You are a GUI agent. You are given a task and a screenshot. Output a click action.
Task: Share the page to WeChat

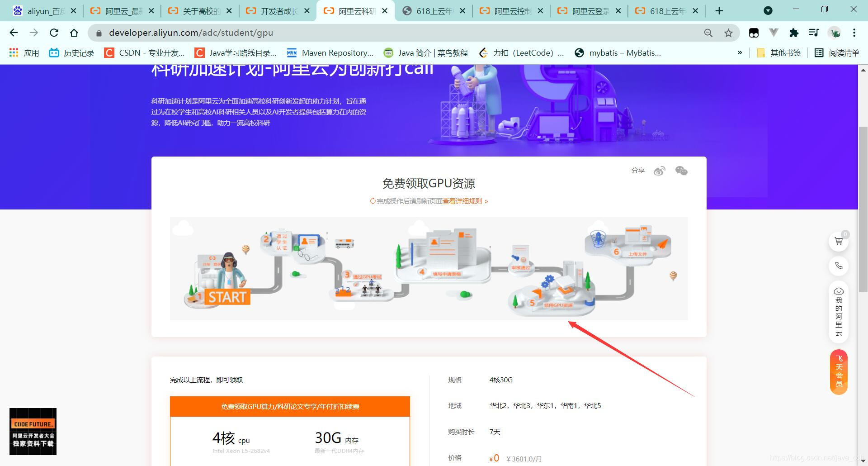[681, 171]
